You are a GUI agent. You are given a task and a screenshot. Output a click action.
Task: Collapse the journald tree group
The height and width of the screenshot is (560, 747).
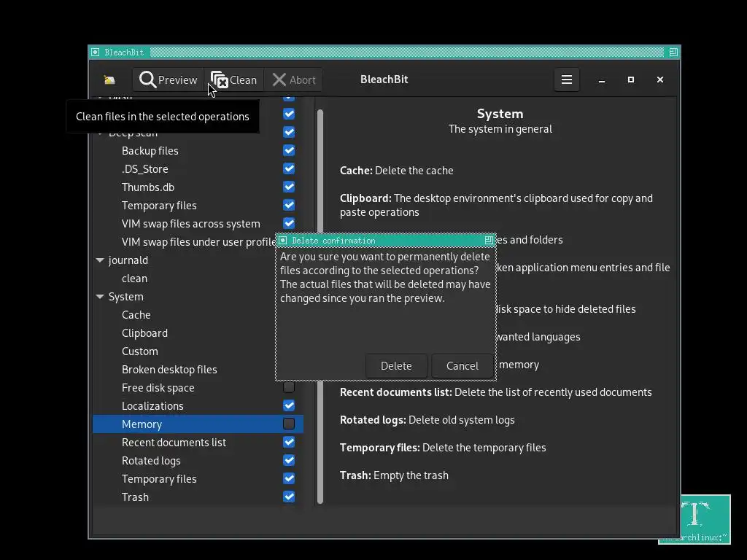100,260
